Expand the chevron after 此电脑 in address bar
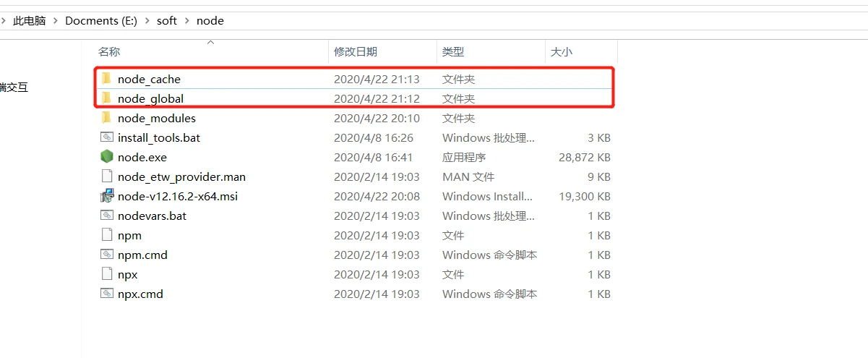Screen dimensions: 868x358 tap(56, 21)
